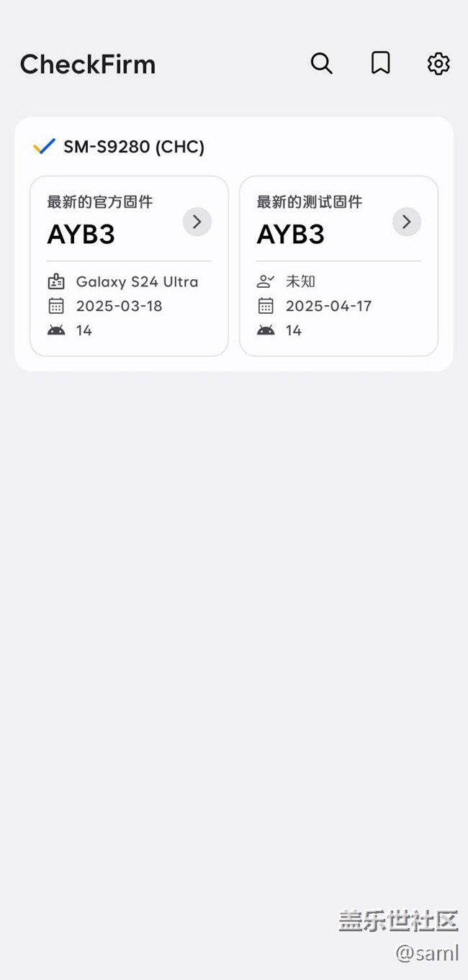Open the search icon in header
468x980 pixels.
321,64
